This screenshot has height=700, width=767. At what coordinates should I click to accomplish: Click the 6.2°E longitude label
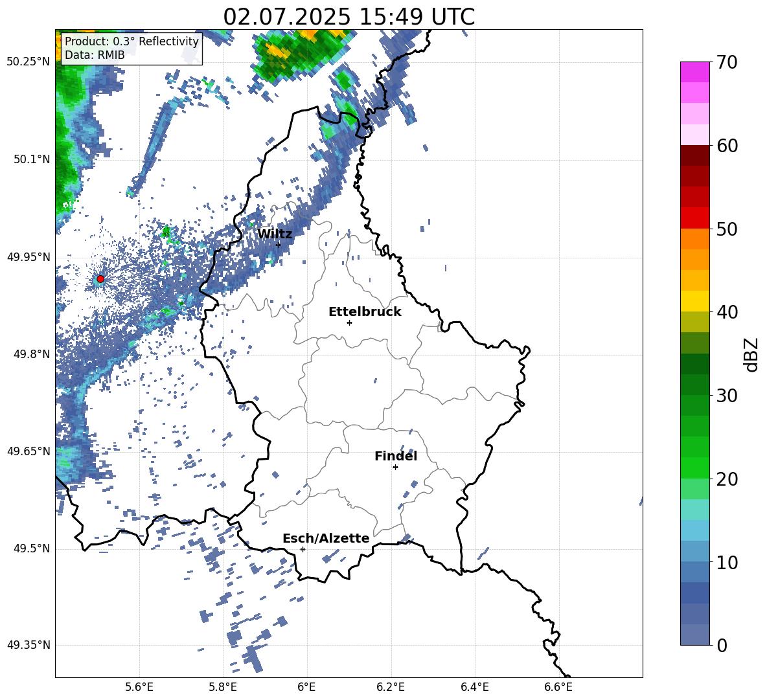click(x=391, y=687)
